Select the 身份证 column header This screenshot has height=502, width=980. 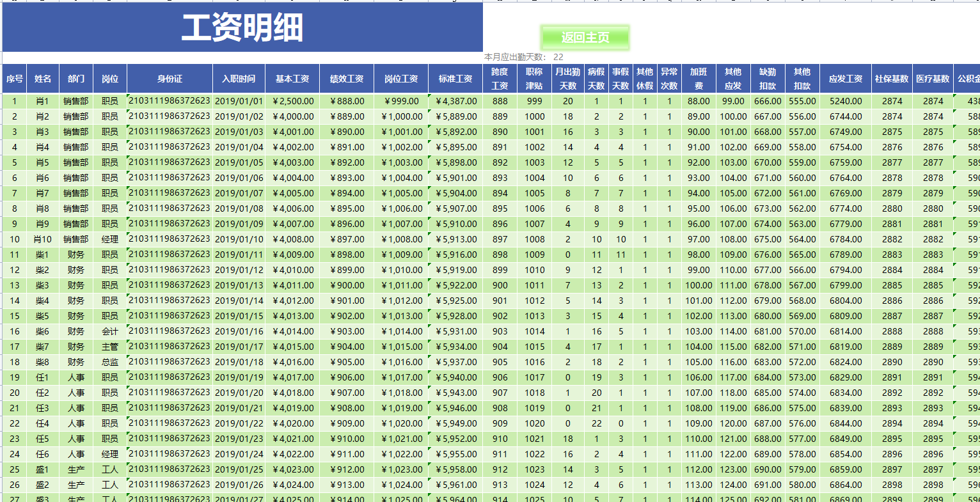click(170, 79)
